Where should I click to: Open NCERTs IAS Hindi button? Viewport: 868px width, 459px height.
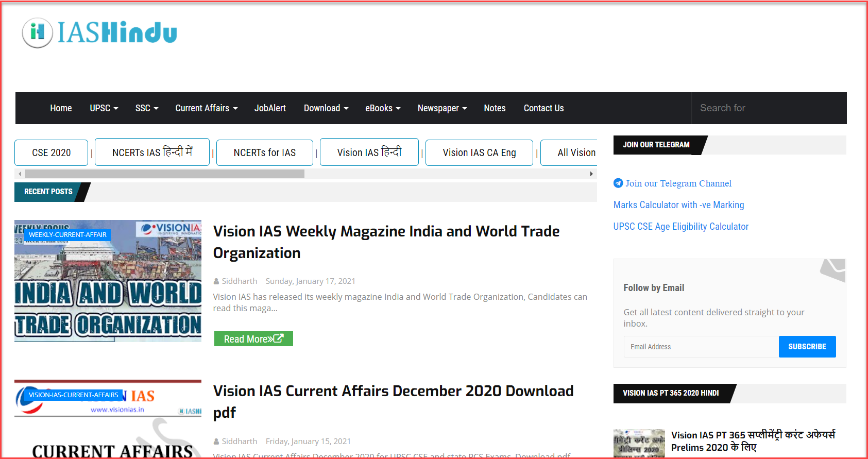pos(152,152)
